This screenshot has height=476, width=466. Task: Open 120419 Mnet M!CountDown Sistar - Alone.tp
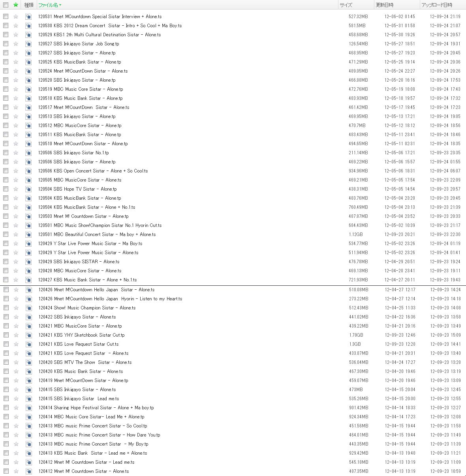(x=83, y=380)
